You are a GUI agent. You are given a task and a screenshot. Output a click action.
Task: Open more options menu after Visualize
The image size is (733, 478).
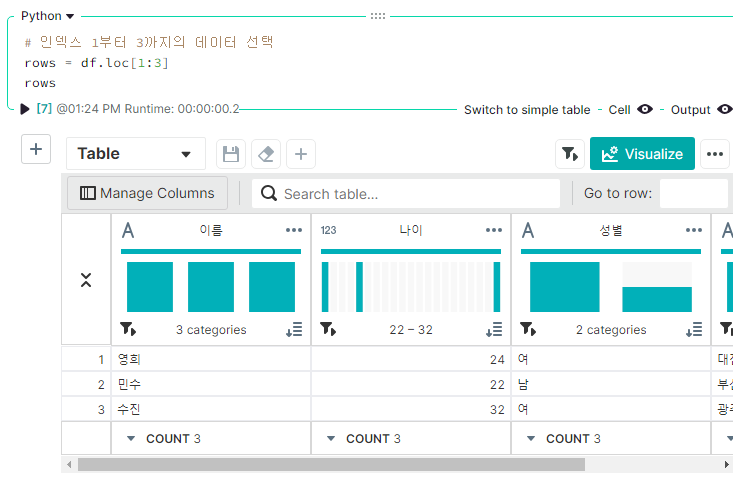coord(715,154)
